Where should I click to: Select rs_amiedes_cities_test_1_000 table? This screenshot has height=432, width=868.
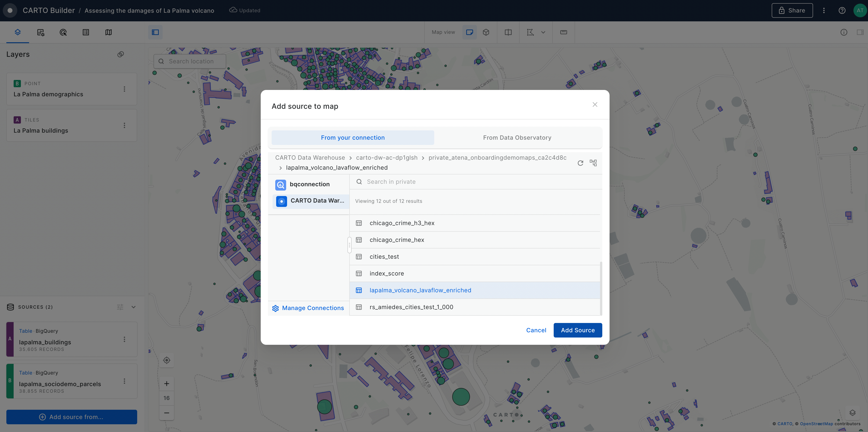[x=475, y=307]
